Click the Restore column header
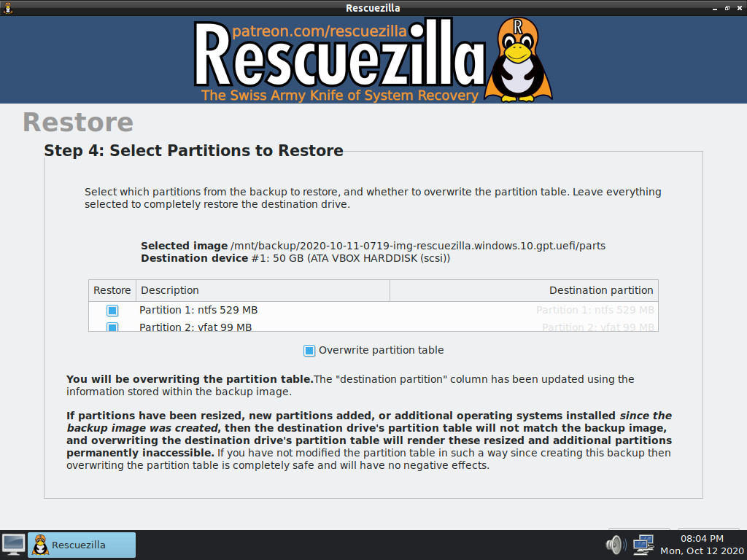The width and height of the screenshot is (747, 560). click(x=112, y=290)
